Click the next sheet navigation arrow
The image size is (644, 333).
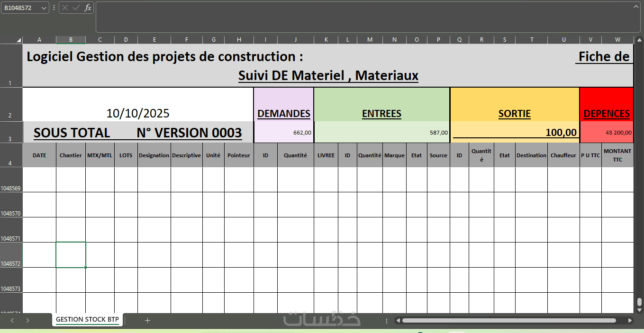[27, 320]
